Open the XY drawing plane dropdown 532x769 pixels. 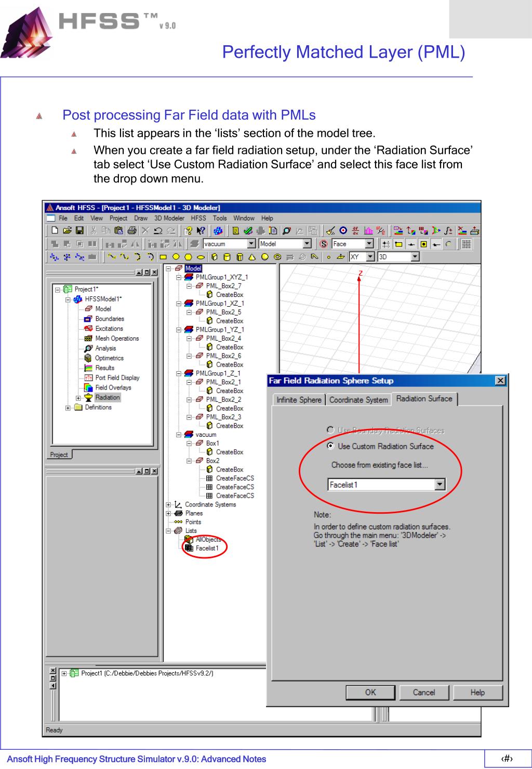370,257
